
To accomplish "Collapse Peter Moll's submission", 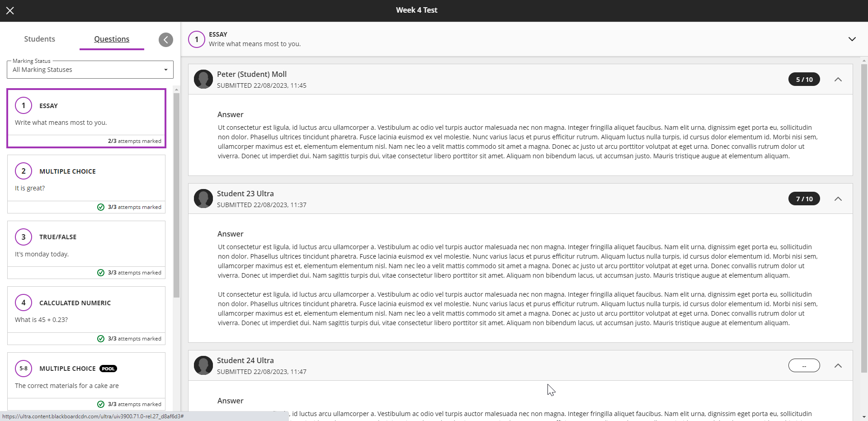I will coord(838,80).
